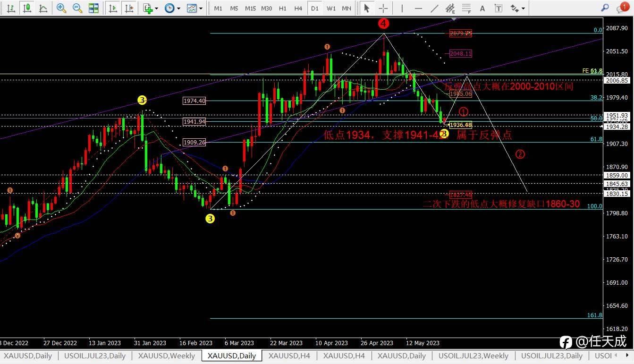Add text with the A tool
This screenshot has width=634, height=364.
[482, 8]
